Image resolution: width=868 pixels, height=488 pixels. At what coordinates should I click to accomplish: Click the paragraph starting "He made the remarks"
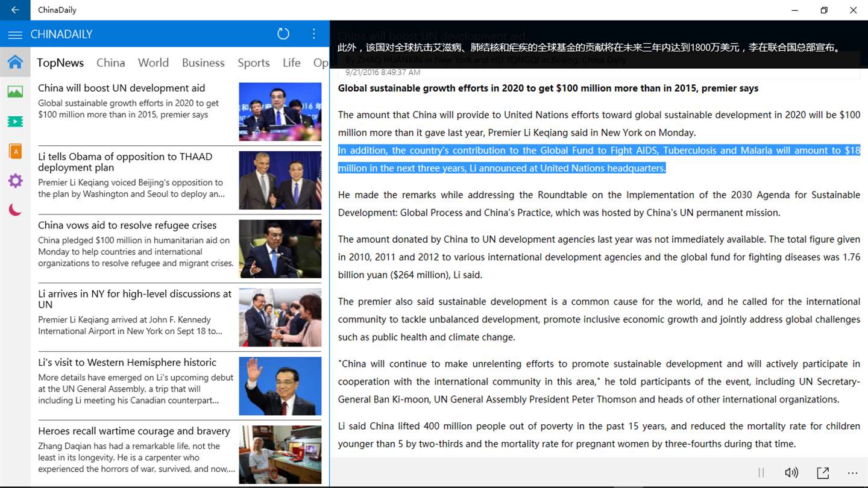point(599,204)
